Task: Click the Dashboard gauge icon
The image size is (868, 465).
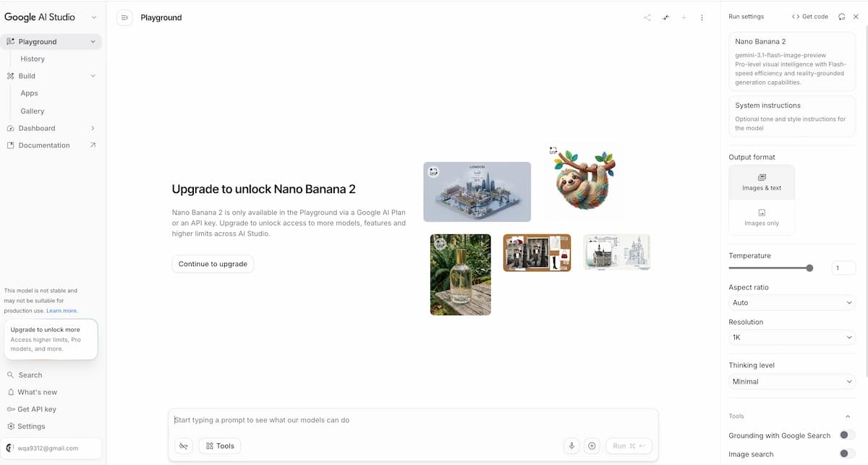Action: (11, 128)
